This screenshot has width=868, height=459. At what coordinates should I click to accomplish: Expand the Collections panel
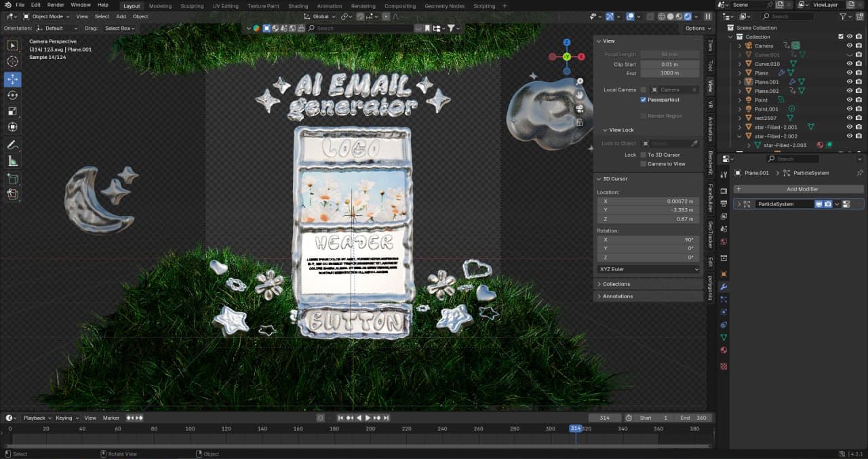[616, 284]
